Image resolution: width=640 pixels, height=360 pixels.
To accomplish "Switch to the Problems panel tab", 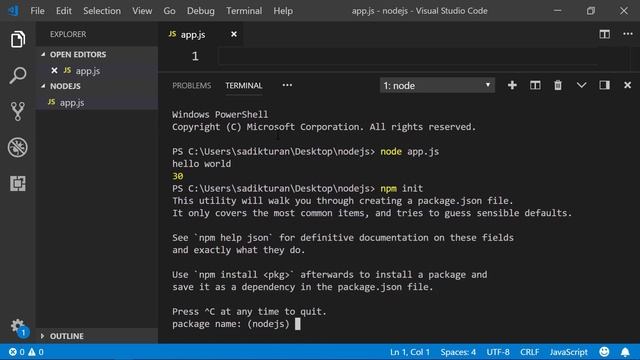I will pos(191,85).
